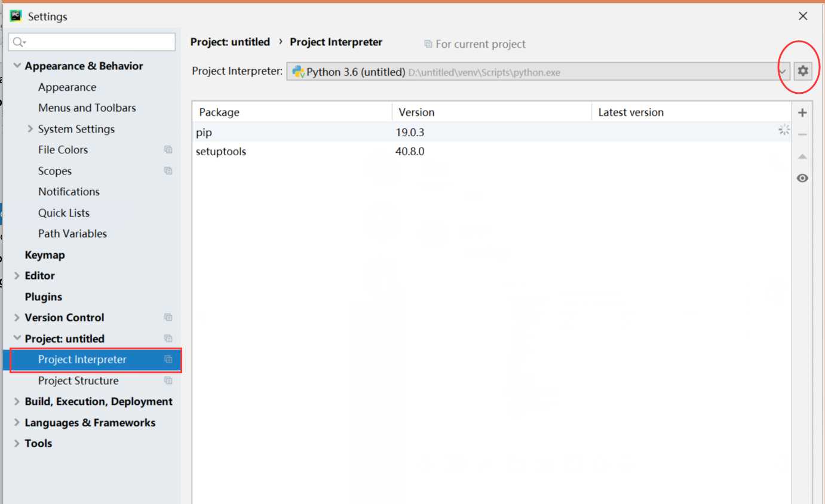Screen dimensions: 825x504
Task: Remove package using the minus icon
Action: click(x=802, y=134)
